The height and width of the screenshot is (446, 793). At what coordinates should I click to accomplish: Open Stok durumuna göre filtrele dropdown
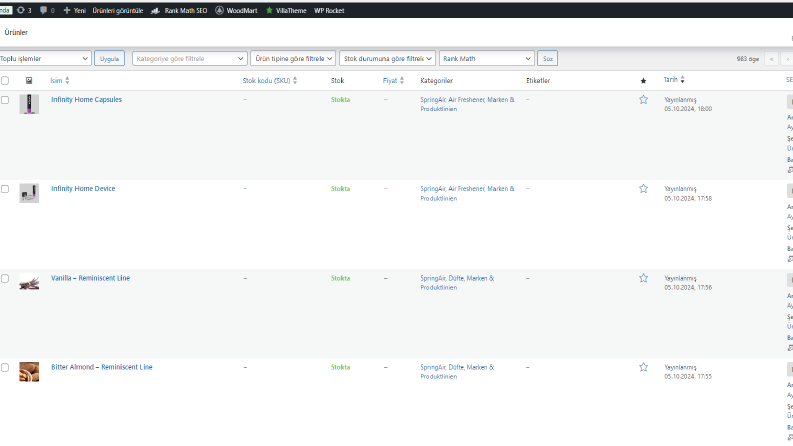[387, 59]
